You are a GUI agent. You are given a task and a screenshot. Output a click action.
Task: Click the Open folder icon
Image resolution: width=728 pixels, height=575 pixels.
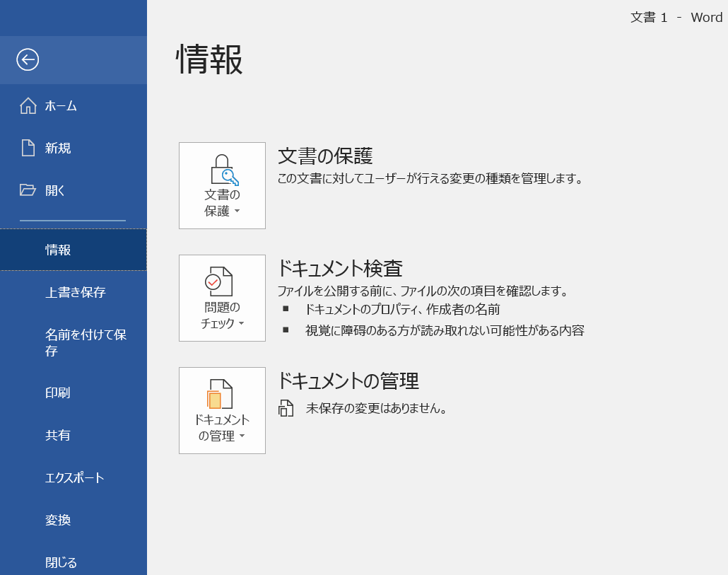28,190
